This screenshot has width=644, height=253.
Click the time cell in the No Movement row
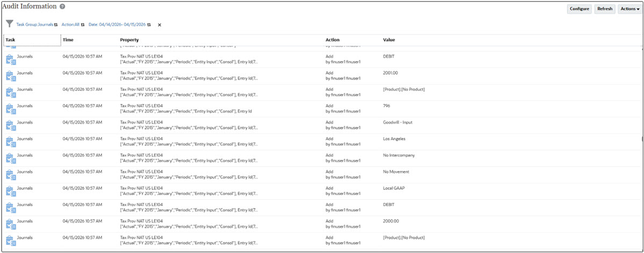pyautogui.click(x=82, y=171)
